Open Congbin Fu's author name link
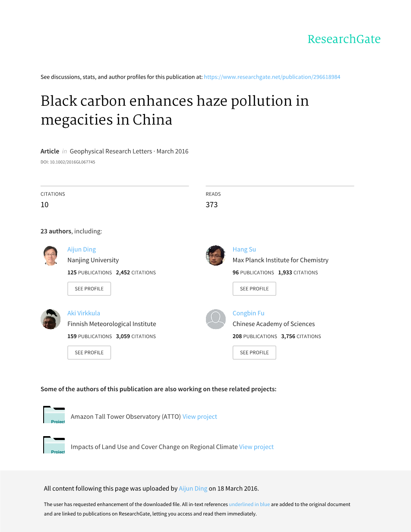411x532 pixels. click(x=248, y=313)
